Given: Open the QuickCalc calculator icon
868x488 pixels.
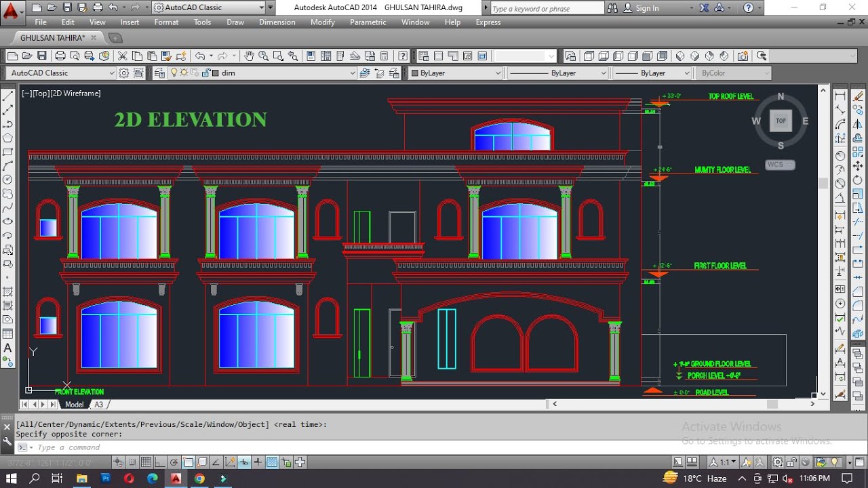Looking at the screenshot, I should click(x=384, y=56).
